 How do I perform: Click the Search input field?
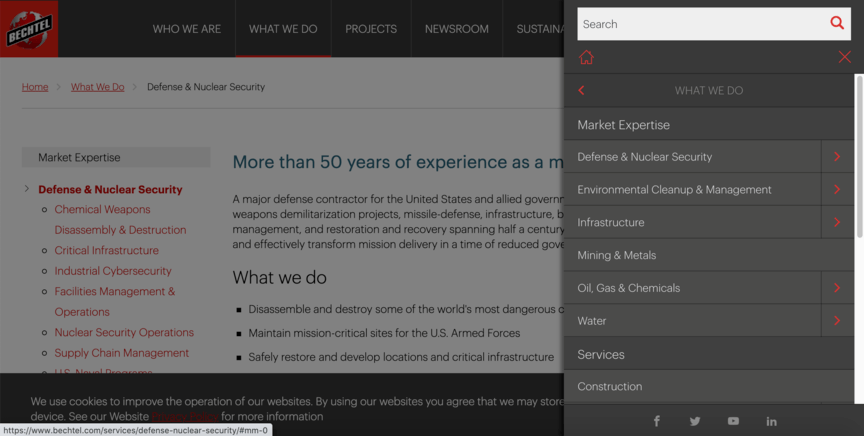700,23
